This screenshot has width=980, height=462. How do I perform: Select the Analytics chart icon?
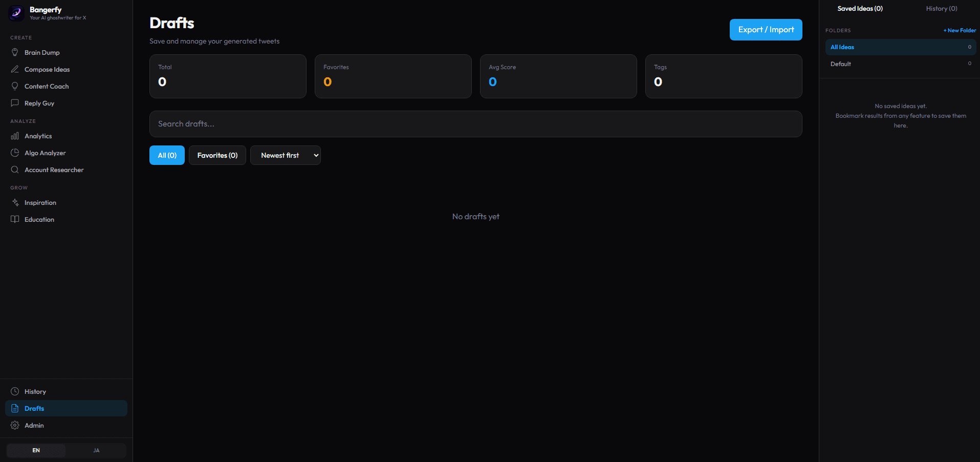16,136
